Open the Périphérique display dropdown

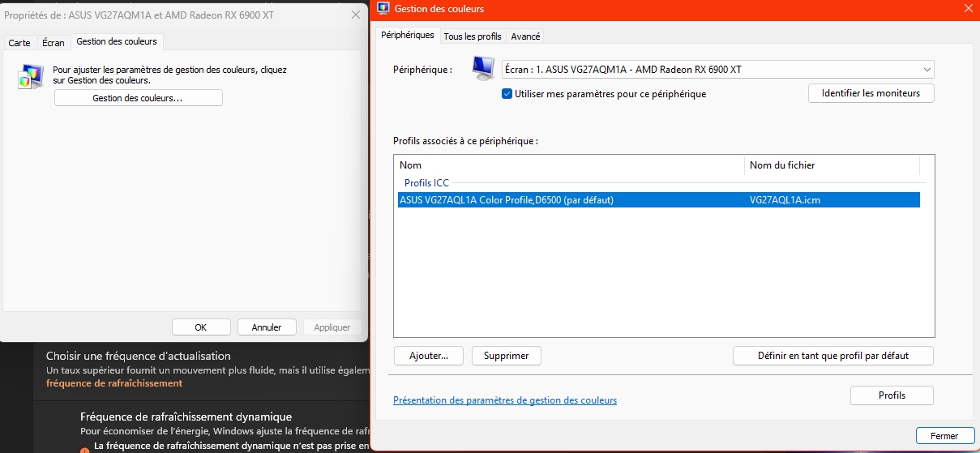(717, 70)
